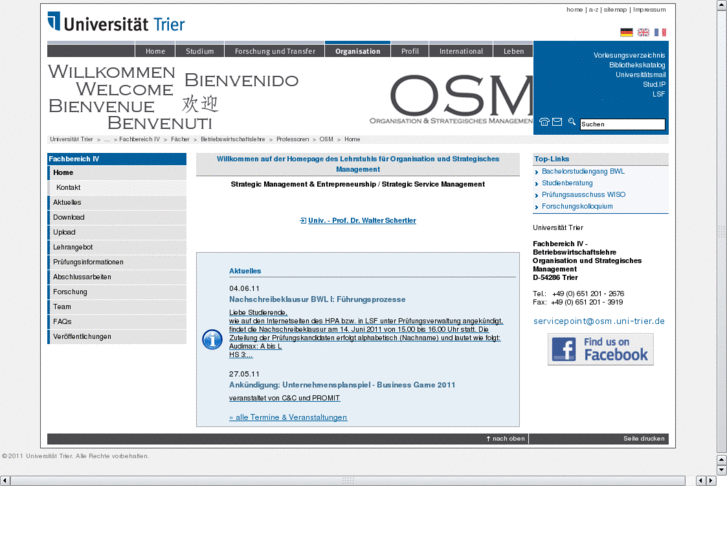Select Veröffentlichungen in the sidebar

[x=117, y=337]
